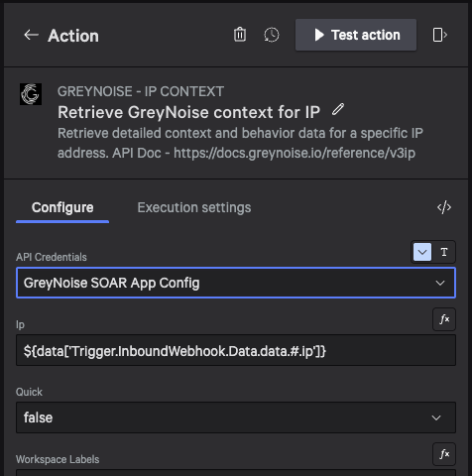The width and height of the screenshot is (472, 476).
Task: Go back using the left arrow
Action: [32, 35]
